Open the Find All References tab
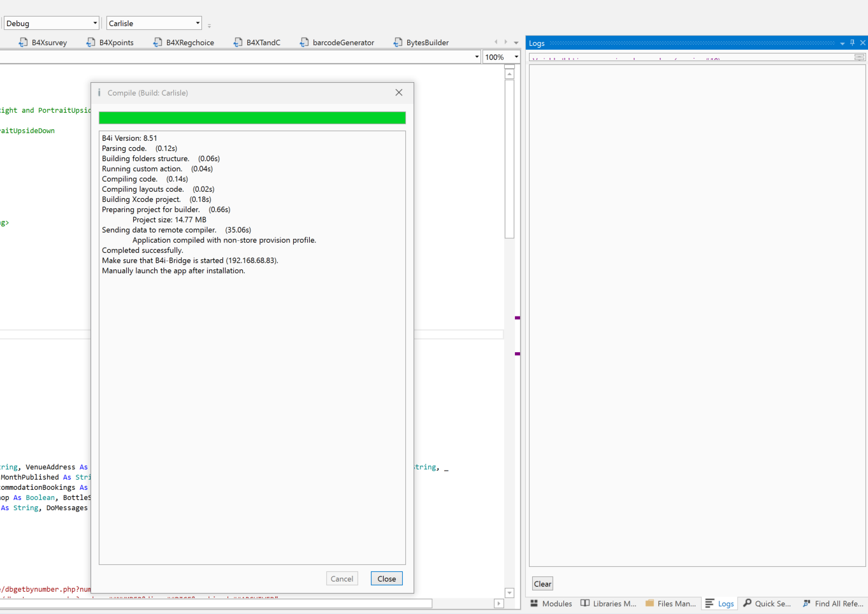 833,604
